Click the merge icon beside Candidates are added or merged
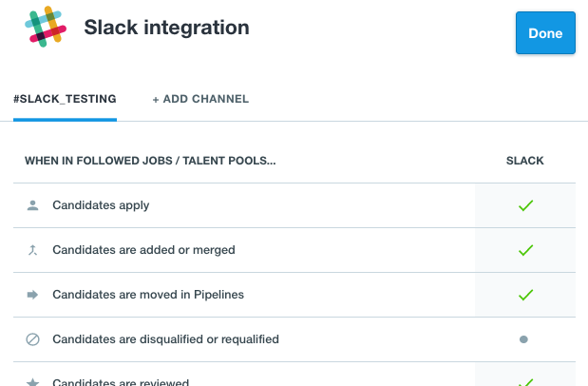 (32, 250)
